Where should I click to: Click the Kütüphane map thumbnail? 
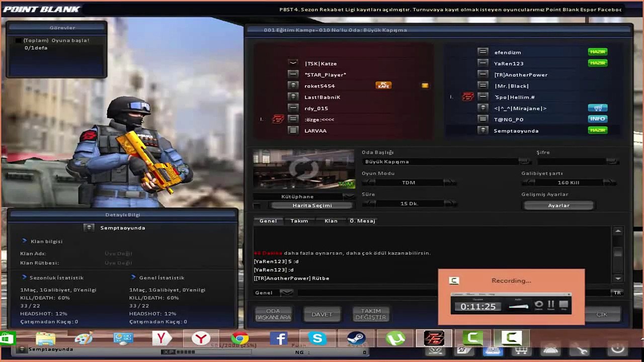click(303, 169)
